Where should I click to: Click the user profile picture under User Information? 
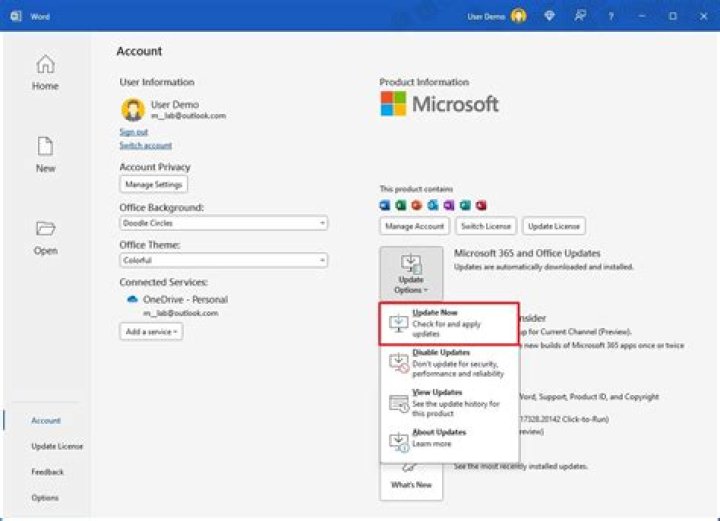click(133, 109)
